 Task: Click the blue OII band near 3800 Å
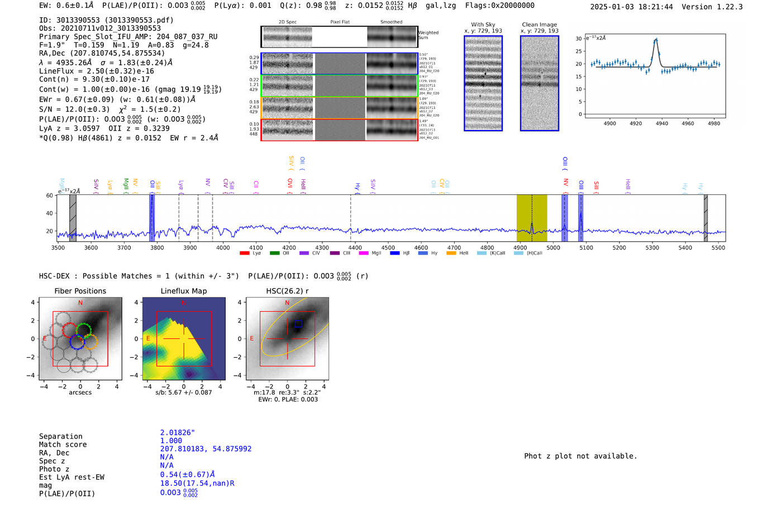pyautogui.click(x=152, y=218)
